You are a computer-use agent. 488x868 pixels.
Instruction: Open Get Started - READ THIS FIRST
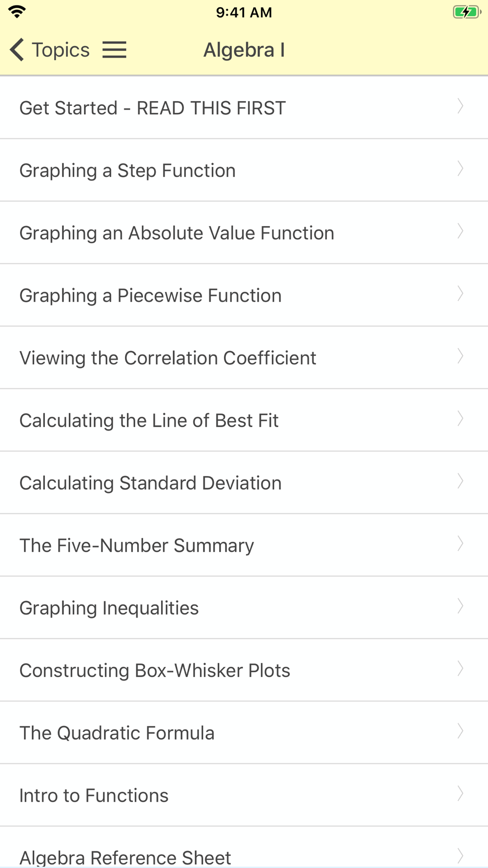coord(244,108)
